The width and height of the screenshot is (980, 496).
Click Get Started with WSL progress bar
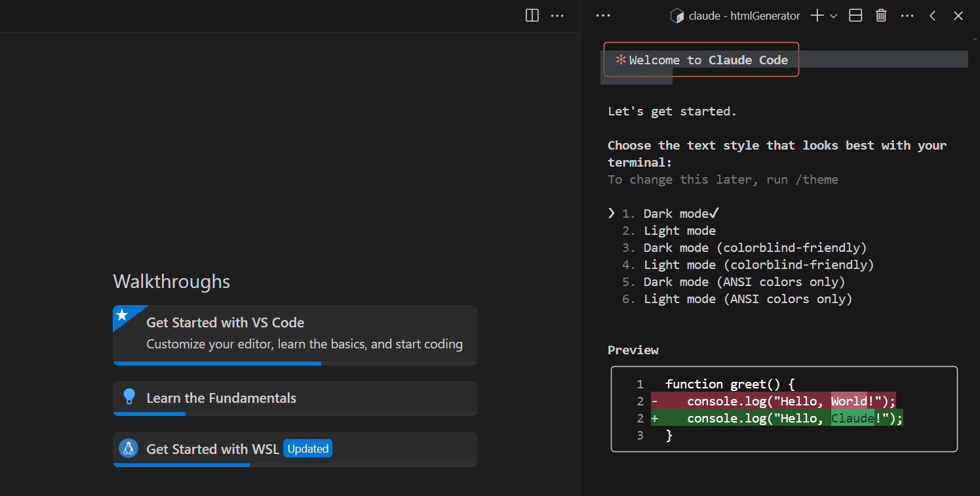[294, 465]
